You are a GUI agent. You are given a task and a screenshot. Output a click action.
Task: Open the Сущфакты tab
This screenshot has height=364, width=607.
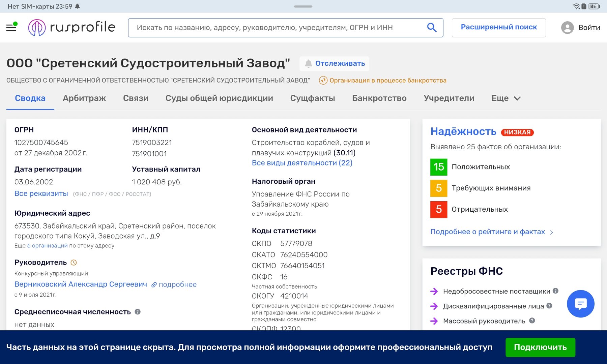click(x=313, y=98)
